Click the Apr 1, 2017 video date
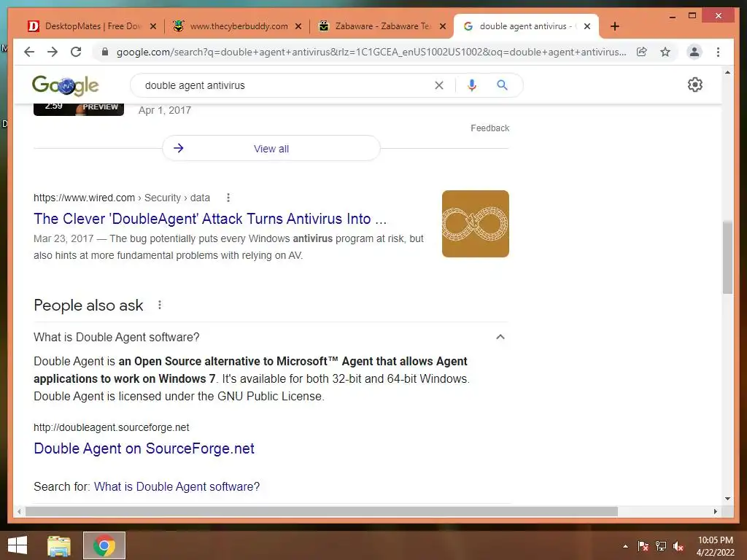Viewport: 747px width, 560px height. (165, 111)
